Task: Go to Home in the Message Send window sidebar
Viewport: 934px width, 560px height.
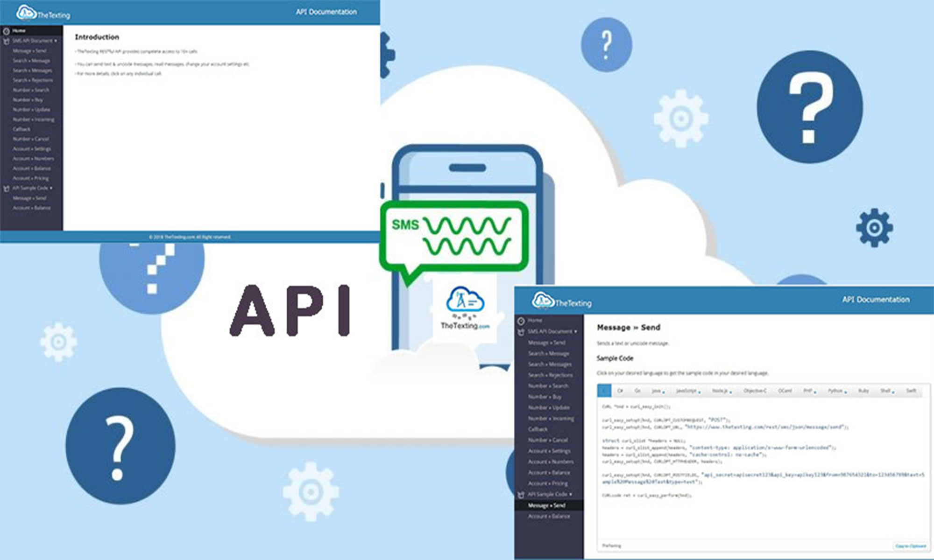Action: [x=535, y=321]
